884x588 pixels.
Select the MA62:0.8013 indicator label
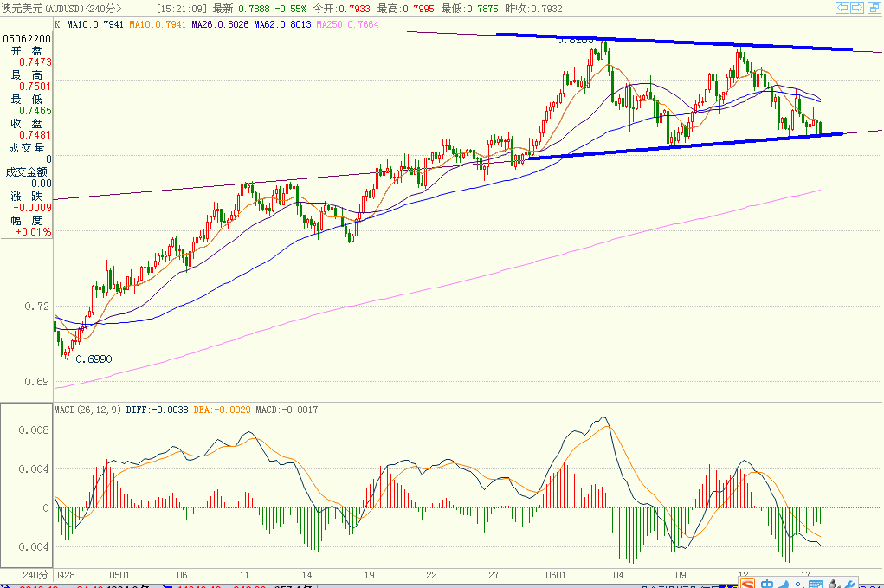tap(282, 24)
